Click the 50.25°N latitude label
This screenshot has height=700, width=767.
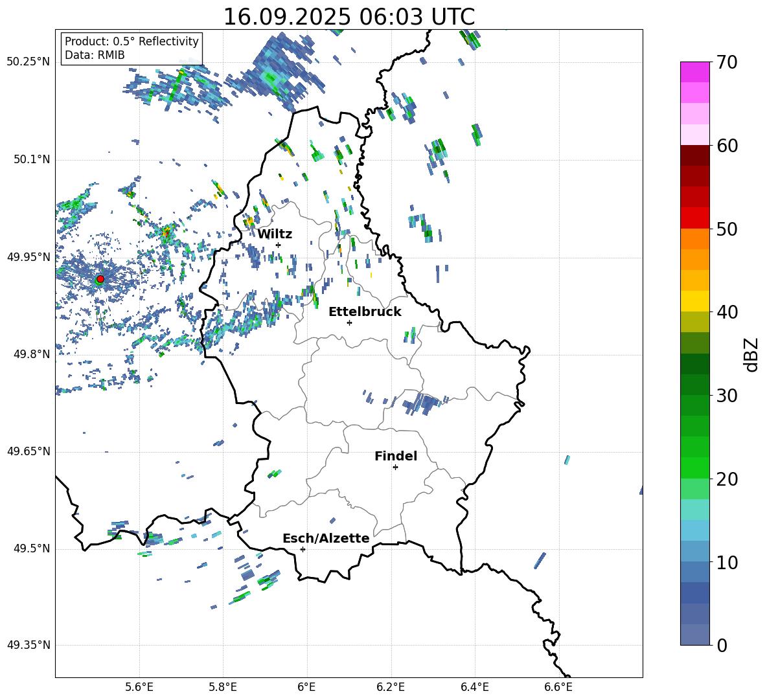tap(29, 62)
